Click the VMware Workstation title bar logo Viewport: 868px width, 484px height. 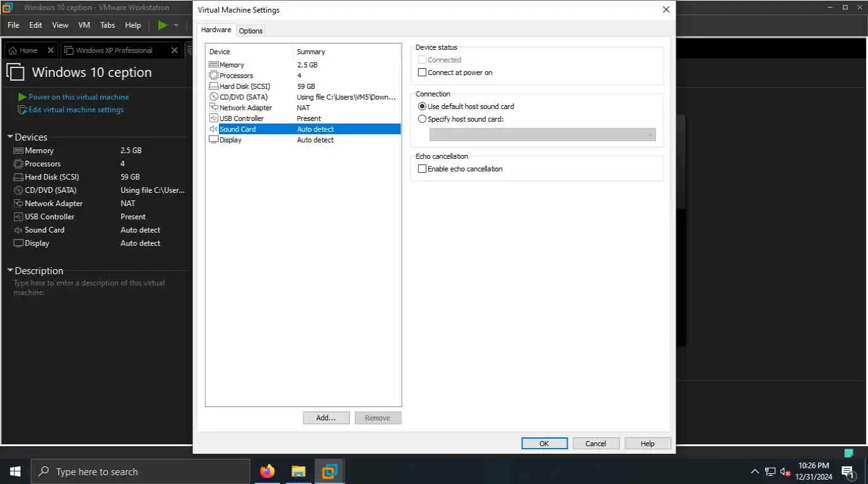(x=8, y=8)
